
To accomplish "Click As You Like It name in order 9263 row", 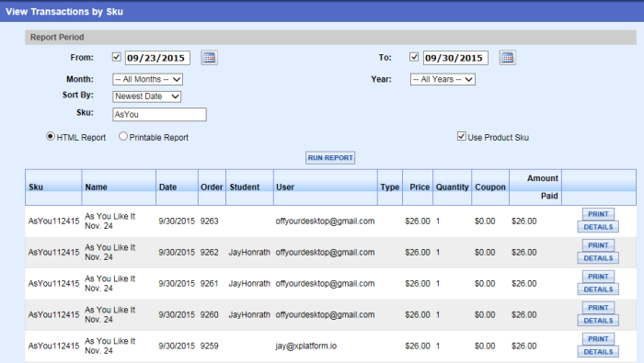I will pos(110,221).
